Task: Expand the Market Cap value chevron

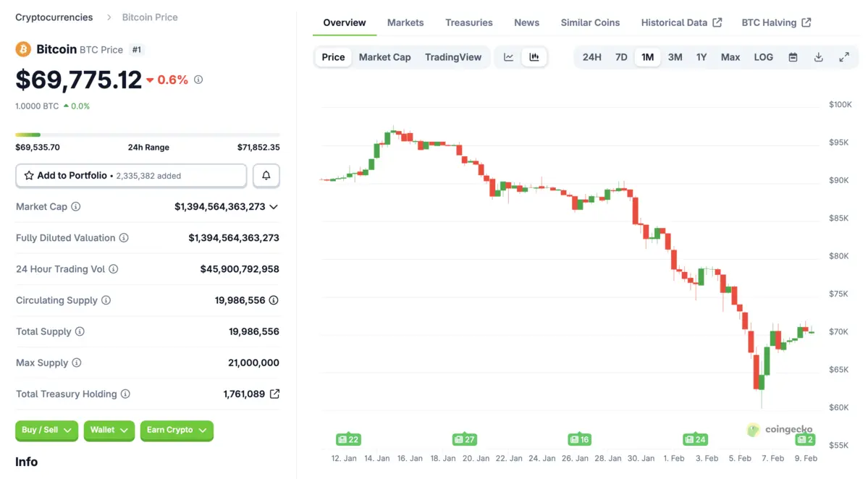Action: (x=274, y=207)
